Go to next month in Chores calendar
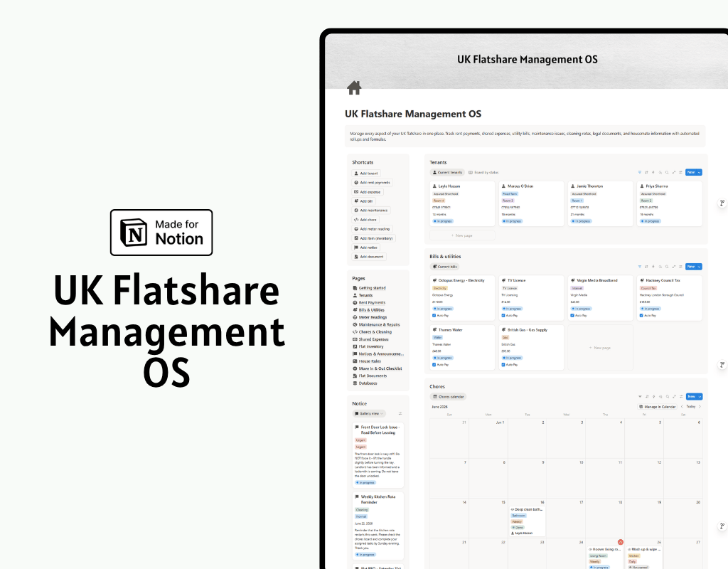728x569 pixels. coord(700,406)
